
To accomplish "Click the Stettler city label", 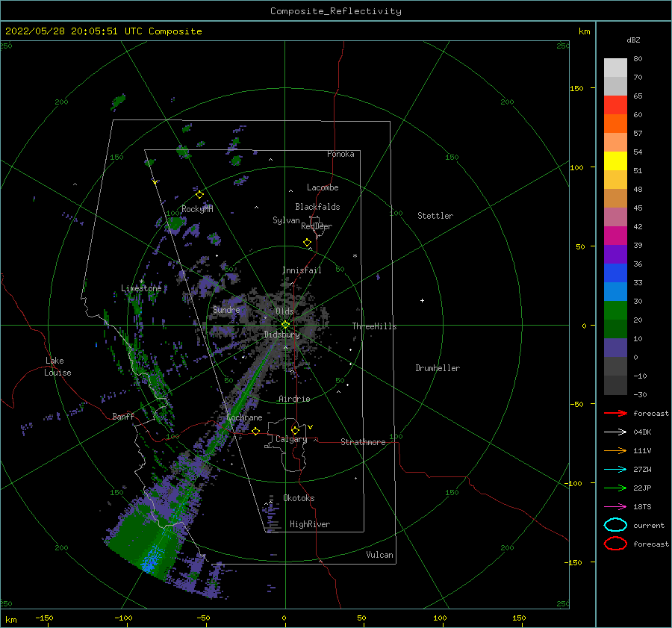I will 435,216.
